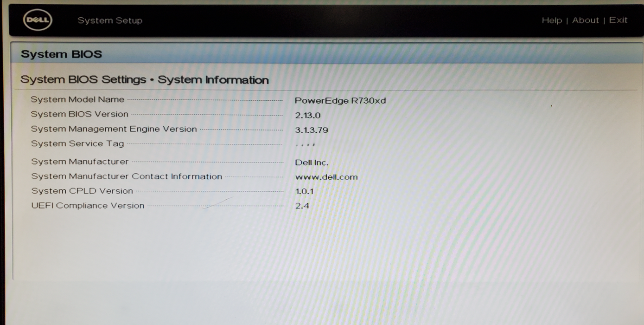Screen dimensions: 644x325
Task: Select the System CPLD Version label
Action: coord(82,191)
